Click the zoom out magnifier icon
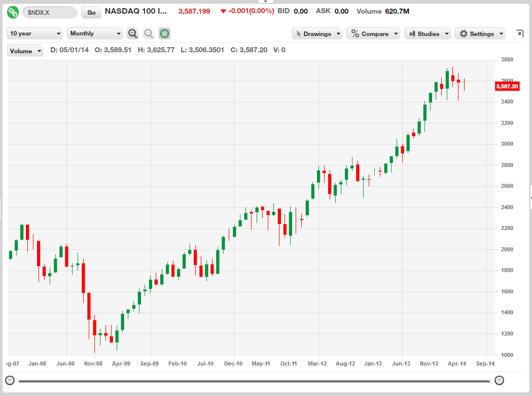532x396 pixels. pos(149,34)
